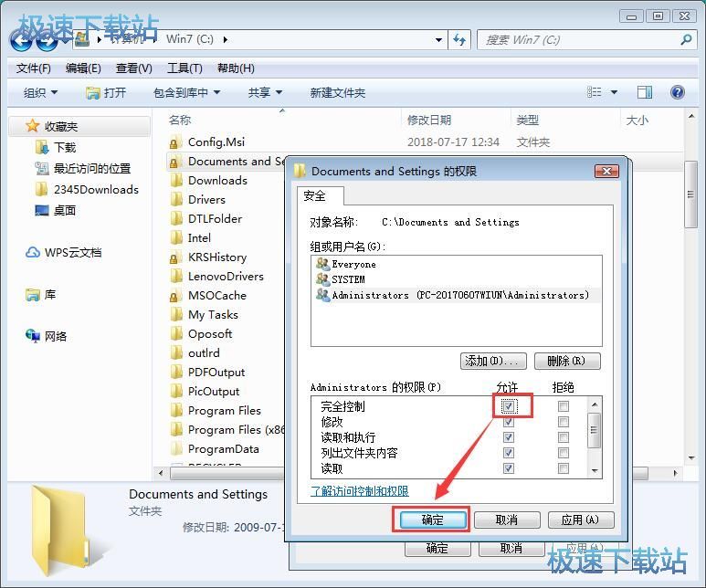Click 新建文件夹 toolbar button
The image size is (706, 588).
338,92
